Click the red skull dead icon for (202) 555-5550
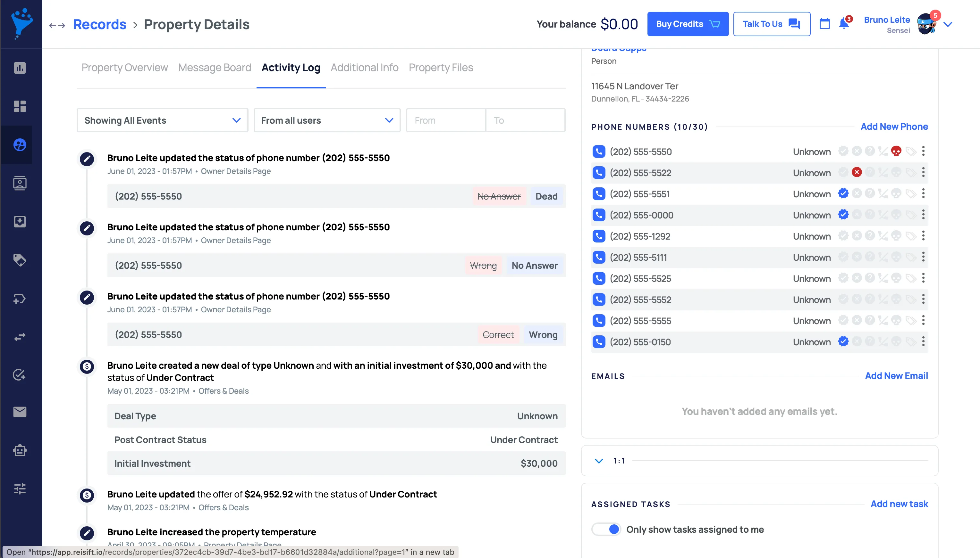The image size is (980, 558). point(896,152)
